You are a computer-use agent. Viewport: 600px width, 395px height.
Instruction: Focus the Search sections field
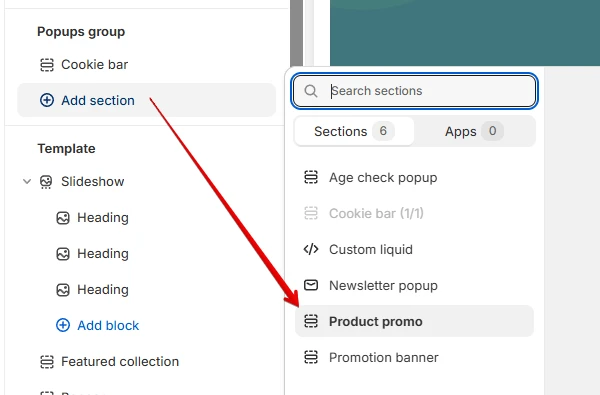tap(414, 91)
